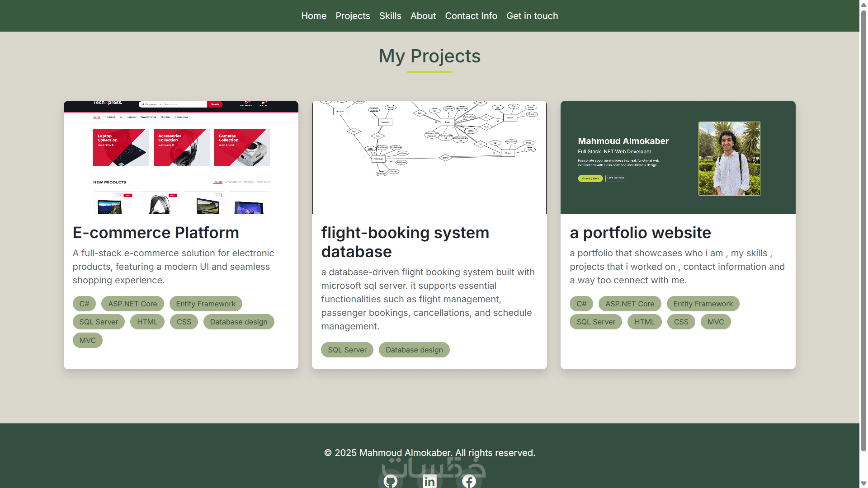Viewport: 868px width, 488px height.
Task: Click Entity Framework tag on portfolio card
Action: [703, 304]
